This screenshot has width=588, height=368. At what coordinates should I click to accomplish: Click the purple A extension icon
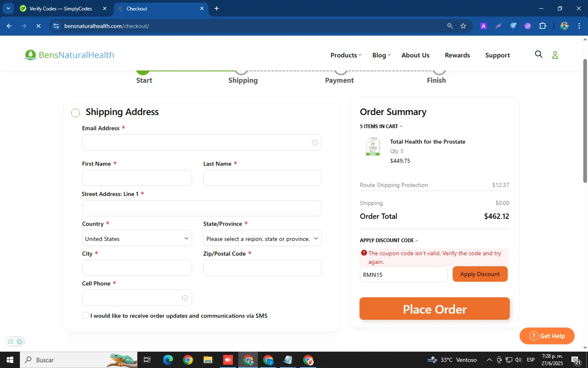483,26
